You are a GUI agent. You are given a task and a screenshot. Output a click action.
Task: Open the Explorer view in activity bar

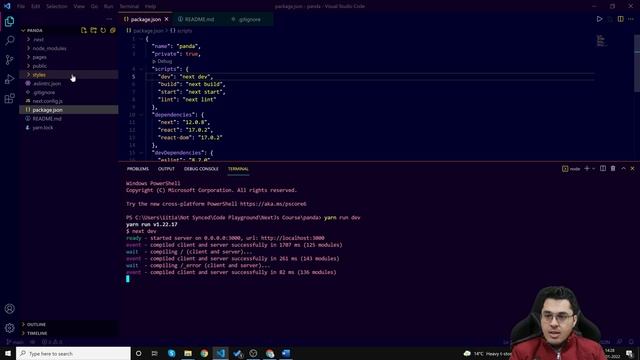[9, 21]
